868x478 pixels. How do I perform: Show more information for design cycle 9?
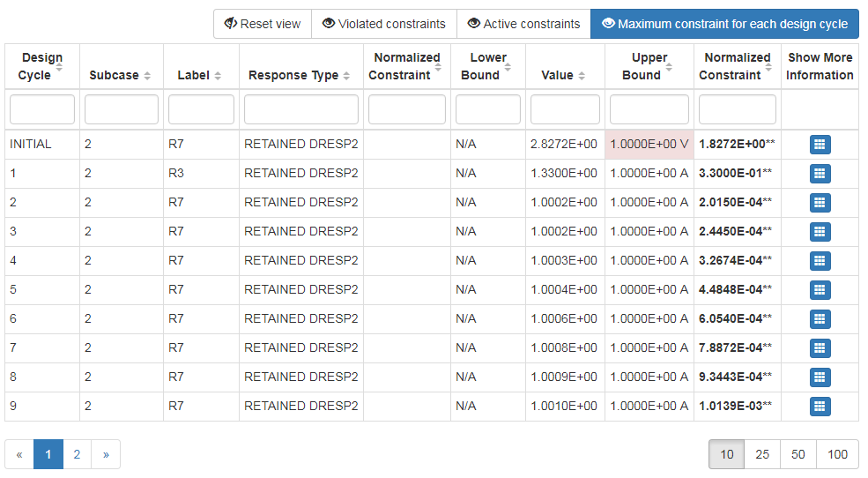click(820, 407)
